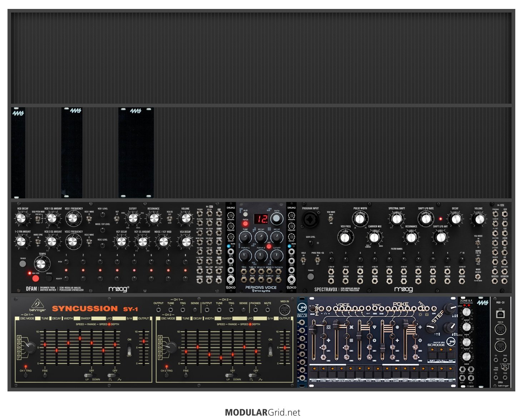526x420 pixels.
Task: Toggle the Spectravox Prog Trig-EG switch
Action: 318,260
